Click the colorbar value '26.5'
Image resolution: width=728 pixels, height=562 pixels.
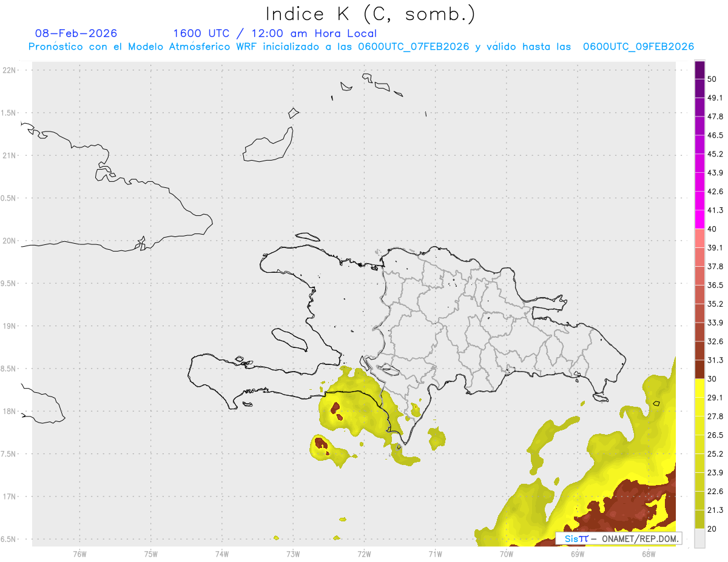point(715,435)
